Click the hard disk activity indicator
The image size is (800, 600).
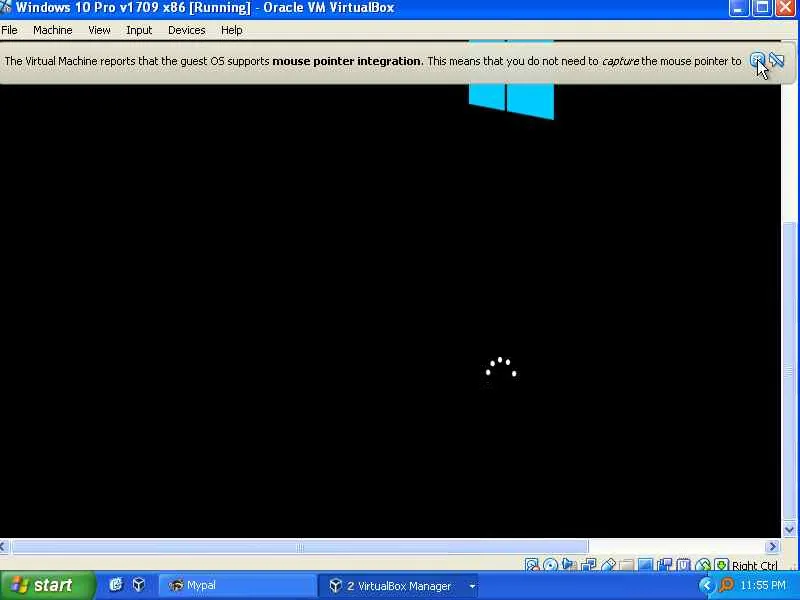pos(531,564)
